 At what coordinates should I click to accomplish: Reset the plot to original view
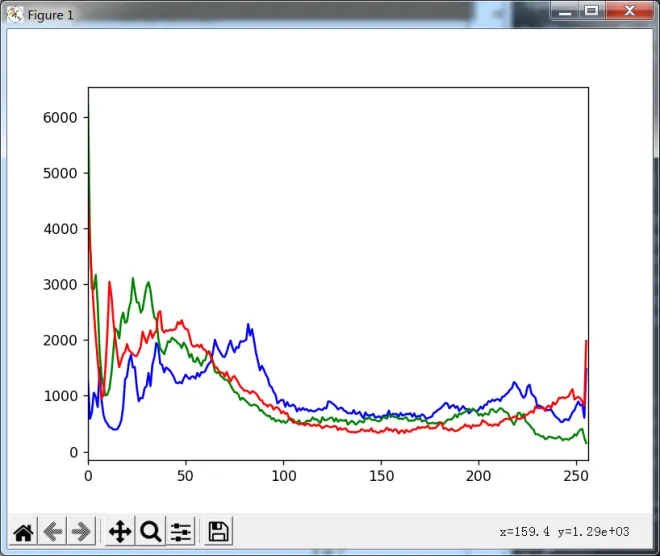[22, 531]
